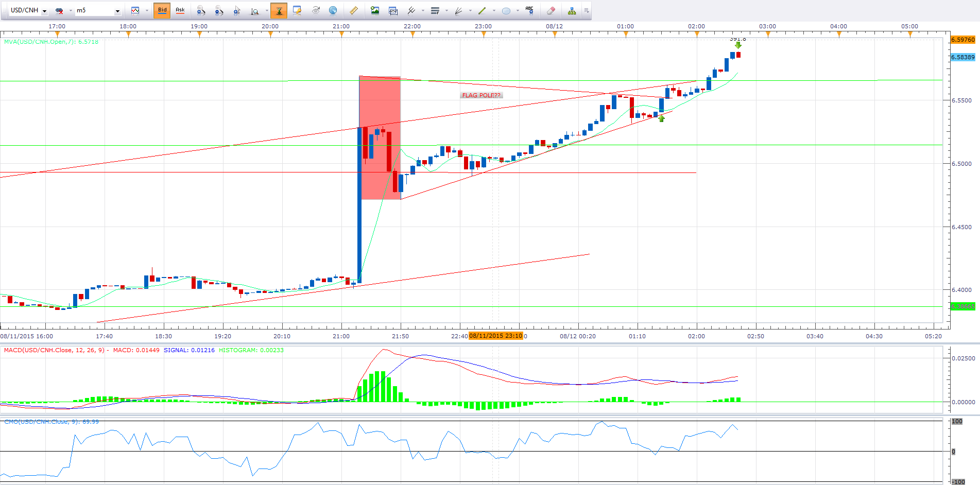Open the m5 timeframe dropdown
980x485 pixels.
tap(117, 11)
